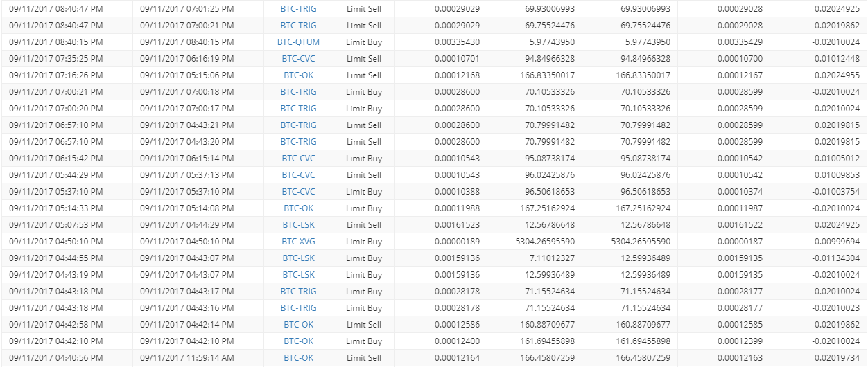
Task: Click BTC-TRIG link in the row opened 07:01:25 PM
Action: pos(298,9)
